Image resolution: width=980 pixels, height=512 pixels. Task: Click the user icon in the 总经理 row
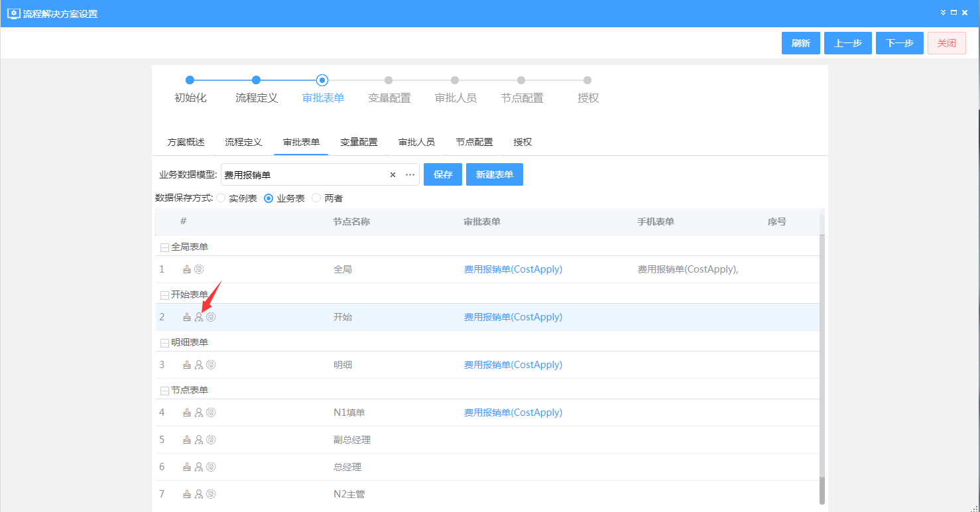(199, 467)
